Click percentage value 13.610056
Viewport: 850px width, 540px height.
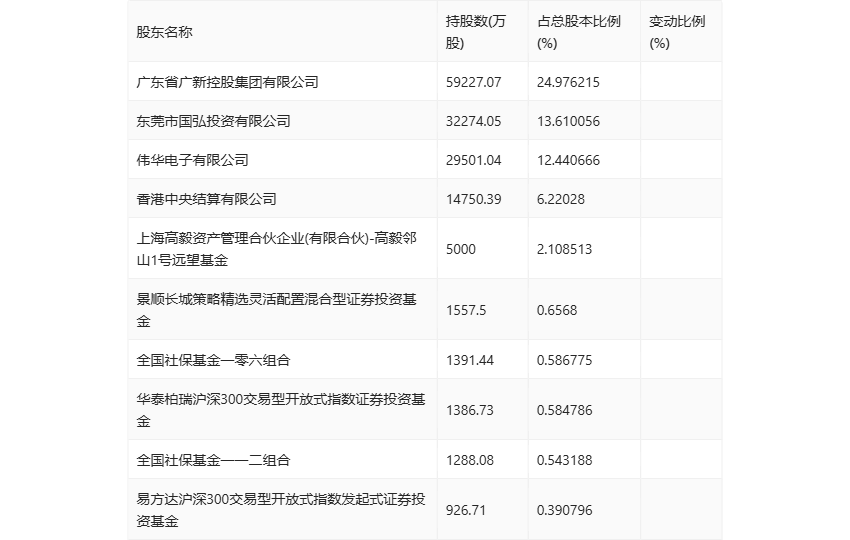[x=568, y=121]
